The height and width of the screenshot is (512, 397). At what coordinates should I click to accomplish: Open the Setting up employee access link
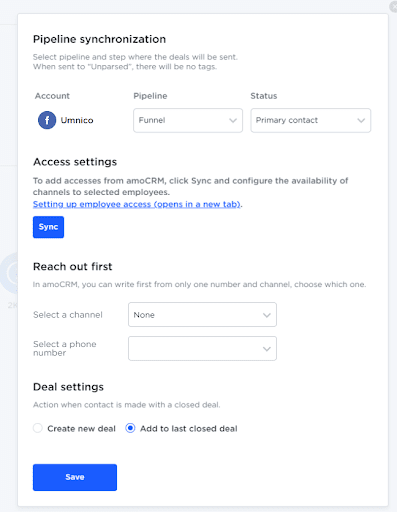(137, 204)
